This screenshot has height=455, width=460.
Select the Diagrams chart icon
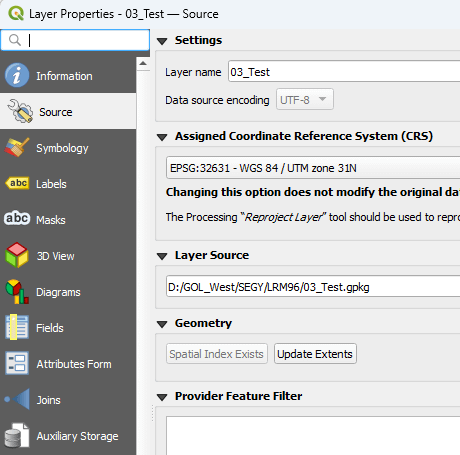coord(17,292)
